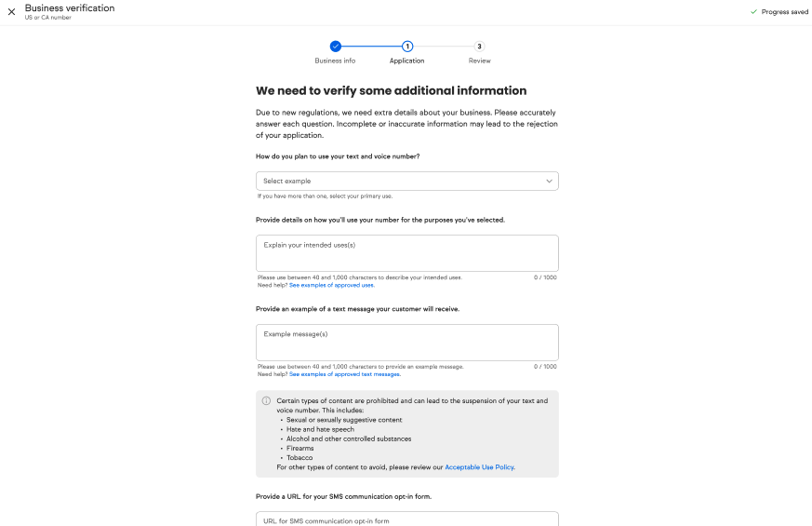This screenshot has width=812, height=526.
Task: Switch to the Review step label
Action: click(479, 61)
